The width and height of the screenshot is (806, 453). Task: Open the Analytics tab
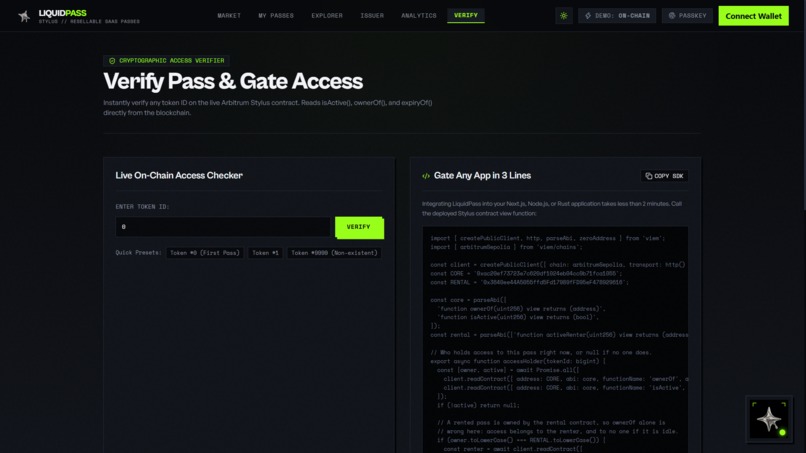[418, 16]
